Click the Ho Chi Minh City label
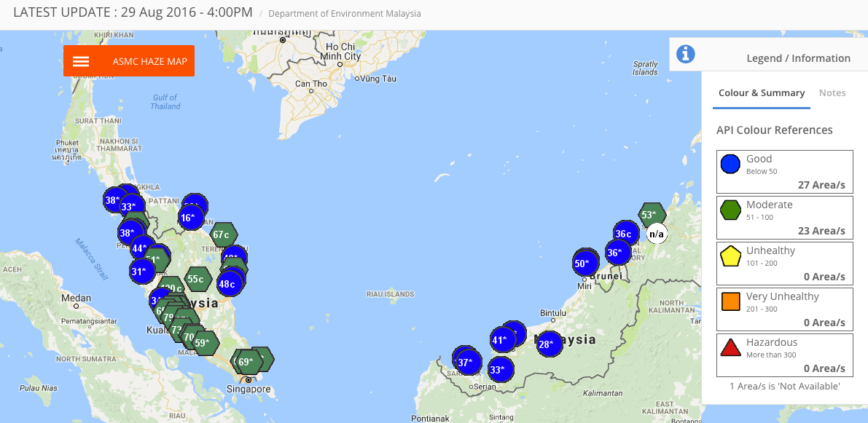 pos(340,52)
